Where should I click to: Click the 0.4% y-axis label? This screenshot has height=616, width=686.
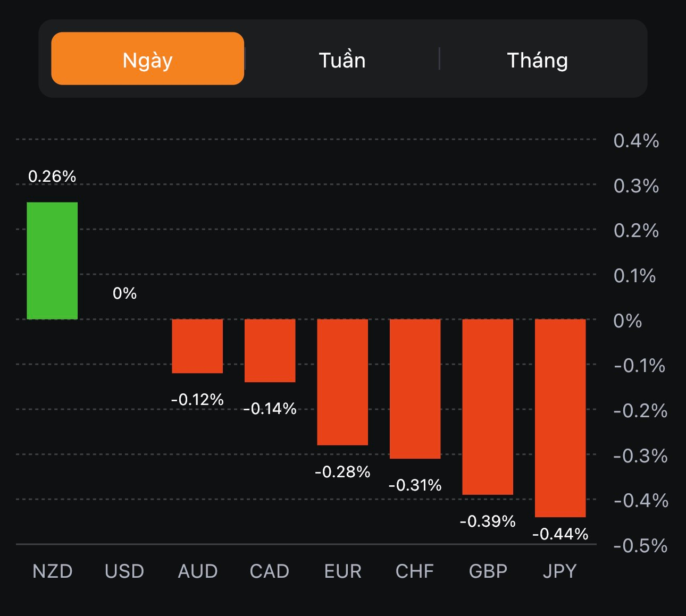pos(635,141)
